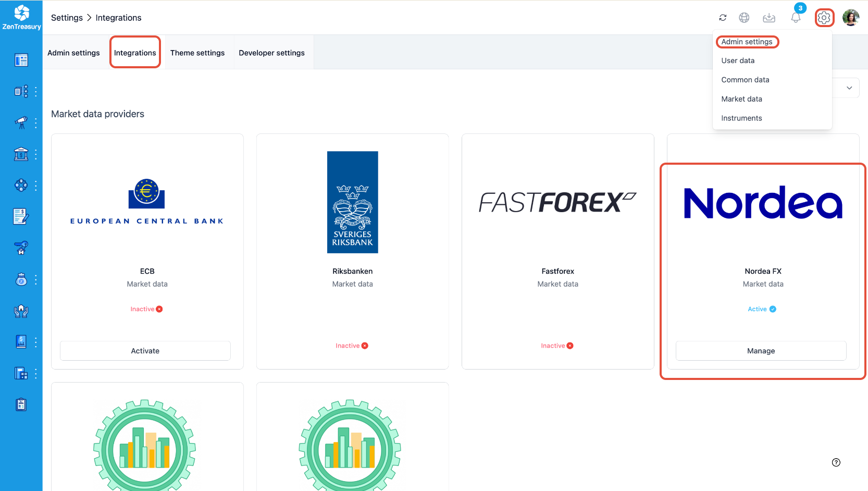Image resolution: width=868 pixels, height=491 pixels.
Task: Click the ECB card title
Action: pyautogui.click(x=147, y=271)
